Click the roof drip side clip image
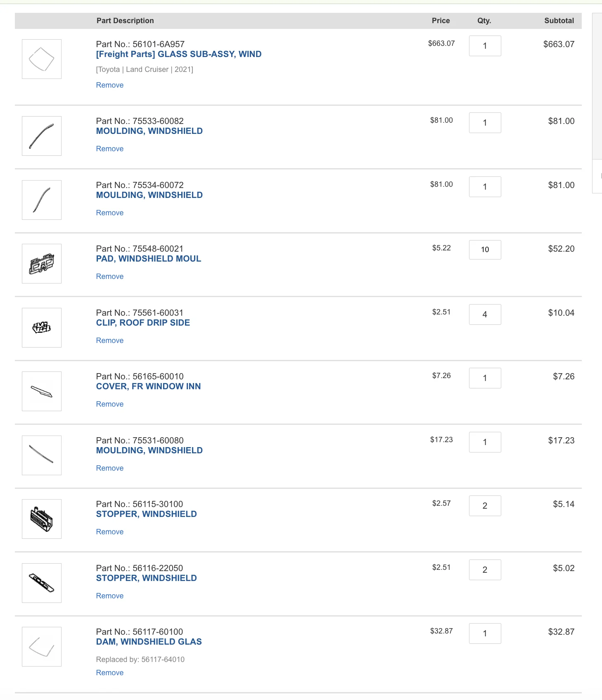This screenshot has height=700, width=602. click(x=42, y=328)
